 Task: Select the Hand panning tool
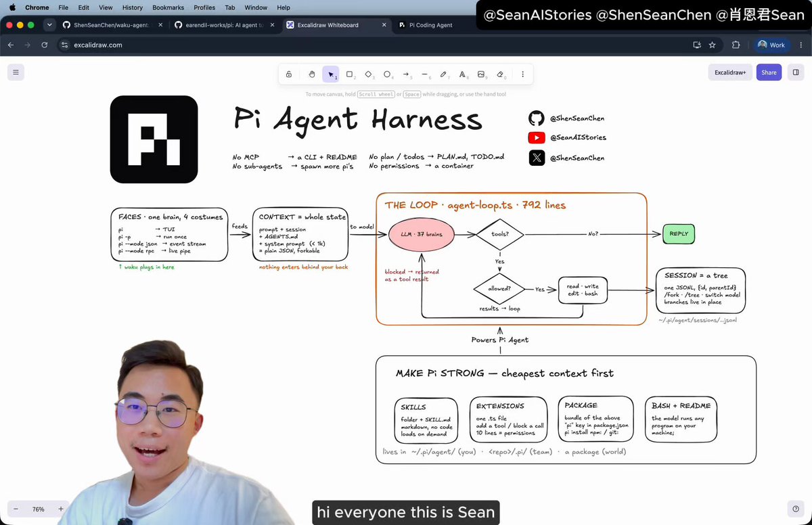[312, 74]
